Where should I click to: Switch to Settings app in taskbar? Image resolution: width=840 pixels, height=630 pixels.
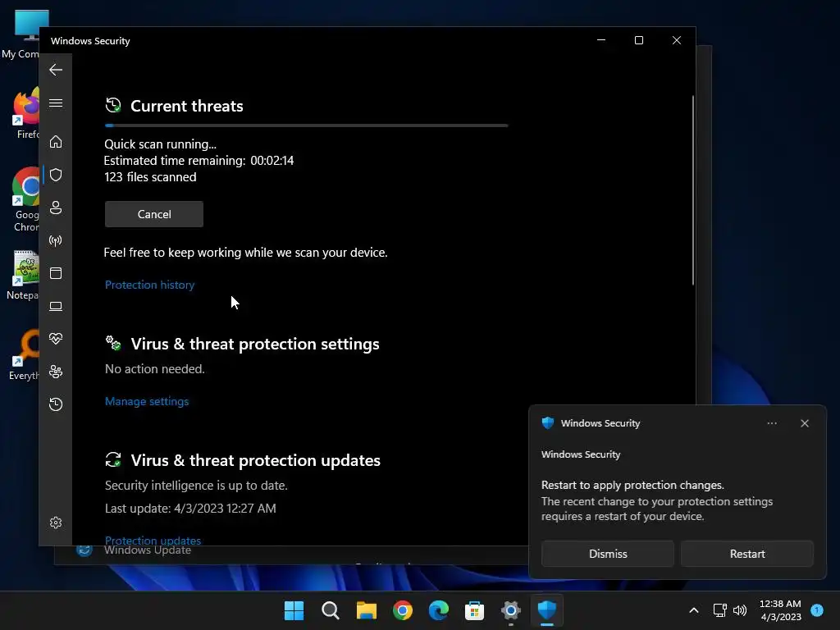point(510,610)
